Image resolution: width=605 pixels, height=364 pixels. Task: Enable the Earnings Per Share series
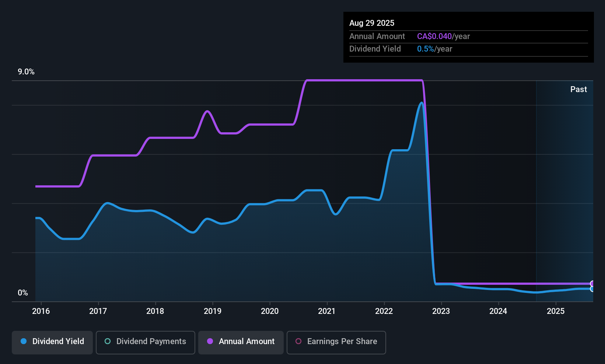click(x=336, y=342)
